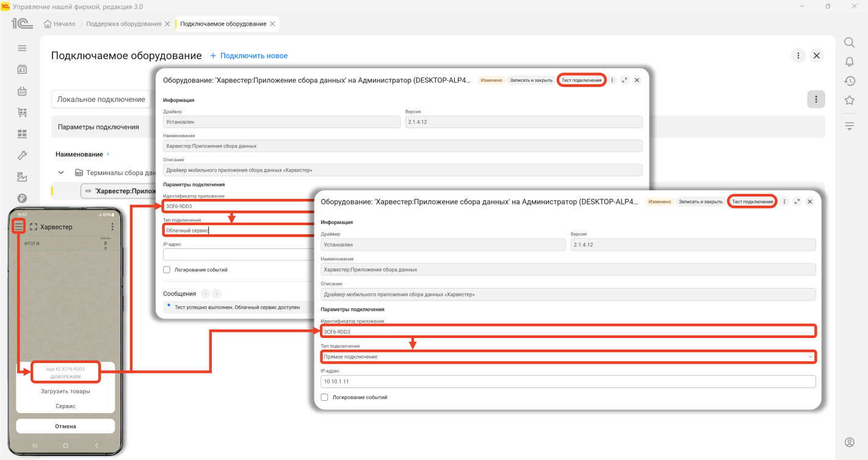Open the ruble Money sidebar icon
Image resolution: width=868 pixels, height=460 pixels.
coord(22,198)
